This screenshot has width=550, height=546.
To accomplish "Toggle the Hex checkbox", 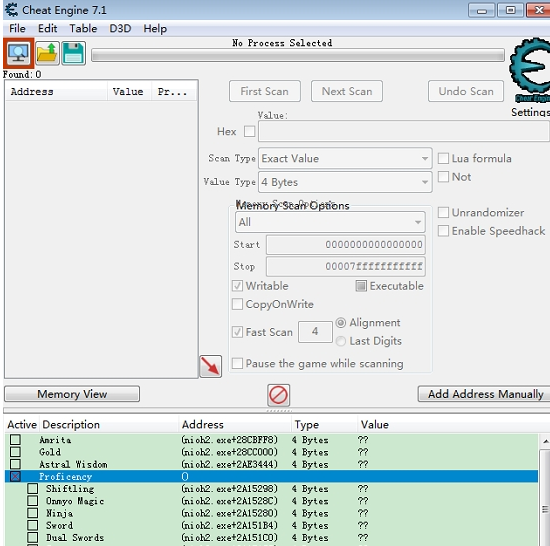I will pos(250,132).
